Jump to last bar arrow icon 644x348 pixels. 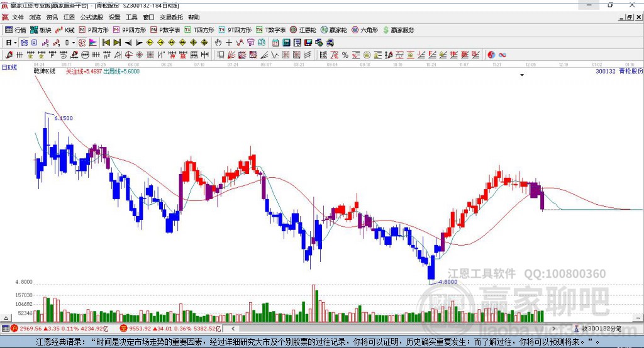click(x=117, y=43)
